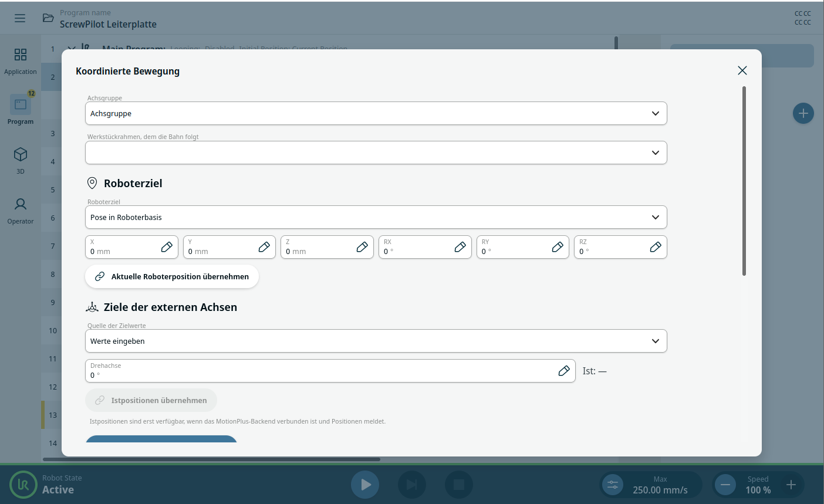Open the Application section in the sidebar

pyautogui.click(x=21, y=62)
